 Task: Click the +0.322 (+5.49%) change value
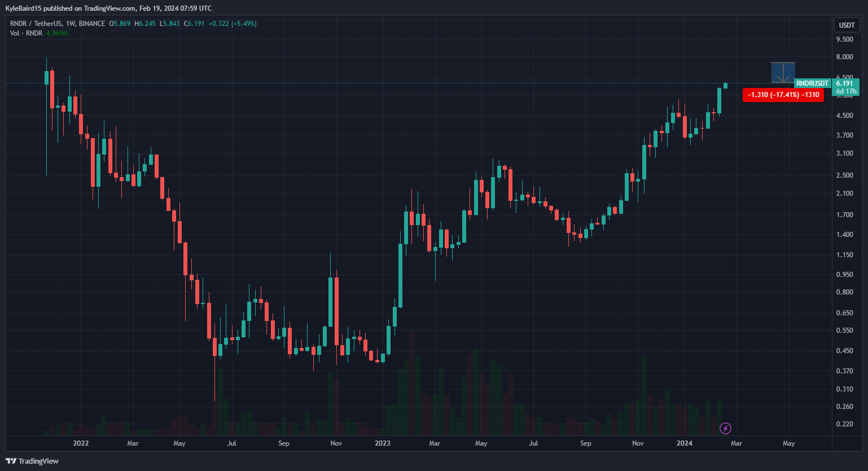tap(233, 24)
